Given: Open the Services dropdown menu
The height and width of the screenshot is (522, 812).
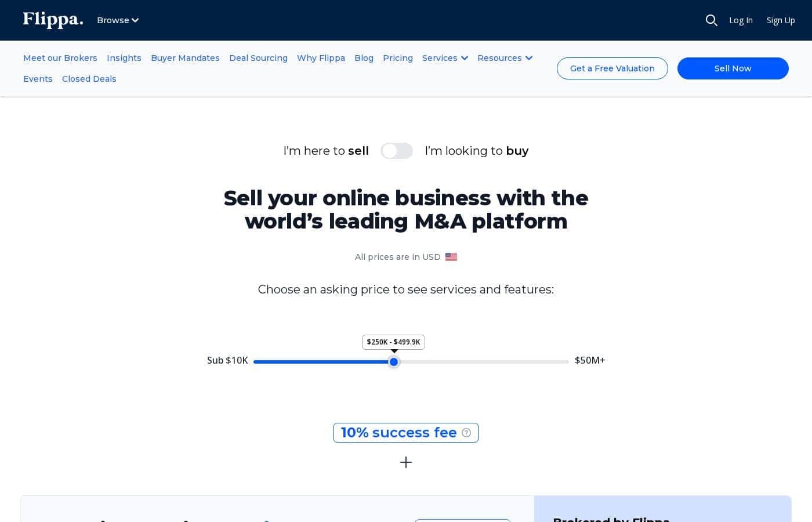Looking at the screenshot, I should point(445,58).
